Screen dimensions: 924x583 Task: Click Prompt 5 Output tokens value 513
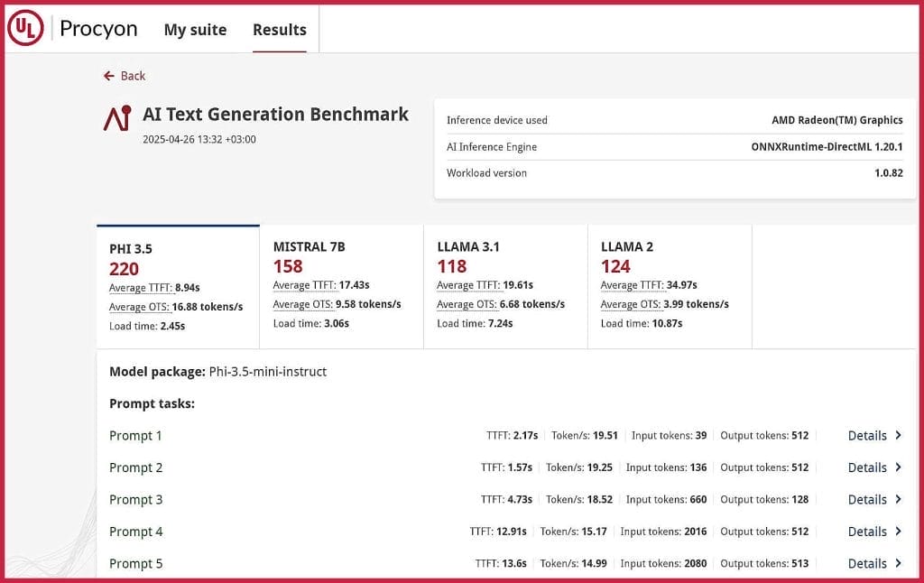pyautogui.click(x=799, y=563)
